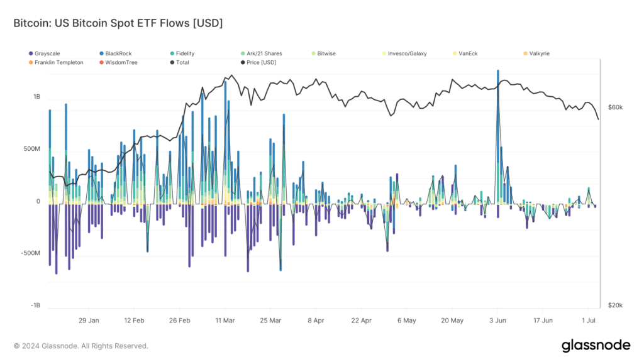
Task: Toggle the Bitwise legend entry
Action: [324, 53]
